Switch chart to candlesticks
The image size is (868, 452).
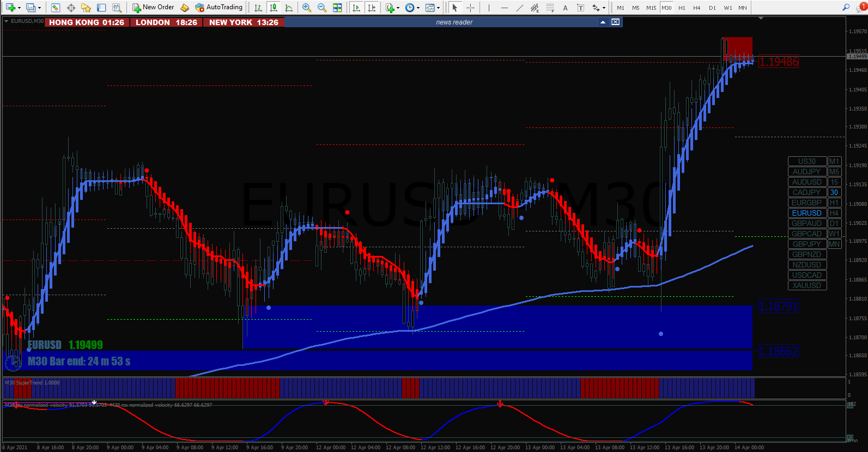coord(274,8)
